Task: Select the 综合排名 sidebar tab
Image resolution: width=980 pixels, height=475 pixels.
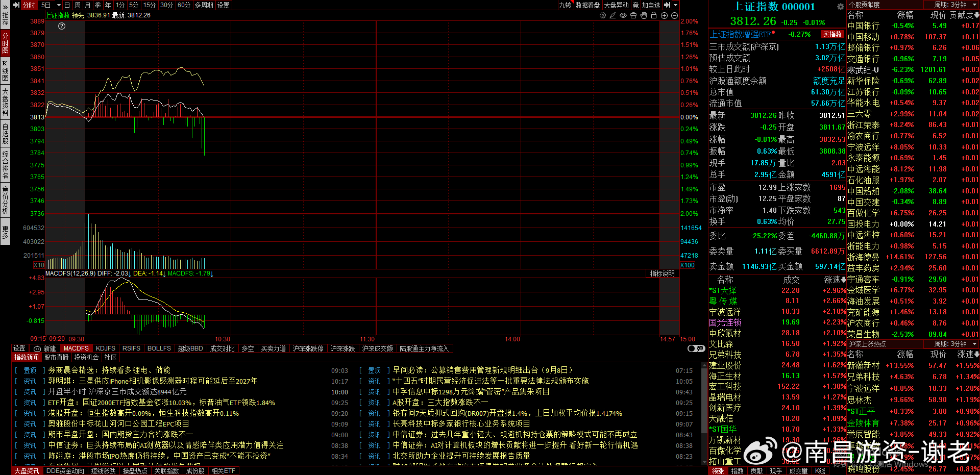Action: [x=5, y=165]
